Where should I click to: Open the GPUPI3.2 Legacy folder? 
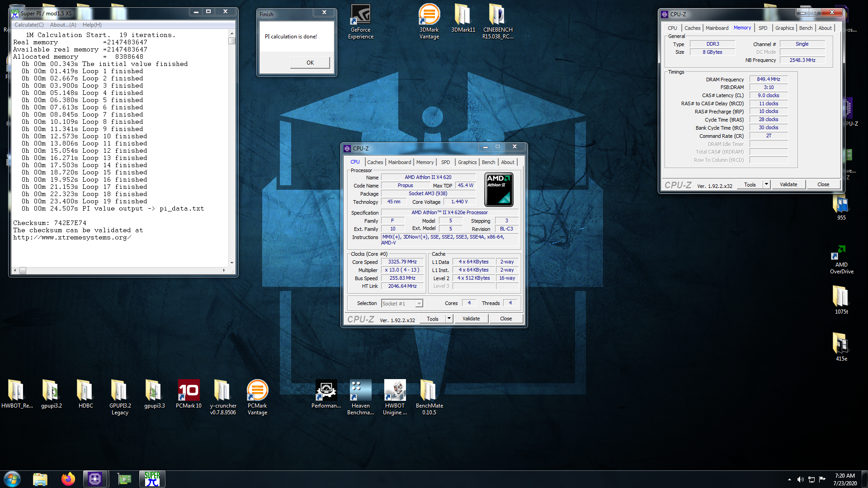click(120, 397)
